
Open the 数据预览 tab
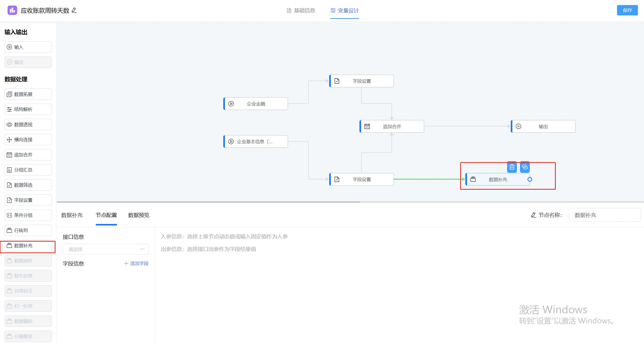pos(138,215)
